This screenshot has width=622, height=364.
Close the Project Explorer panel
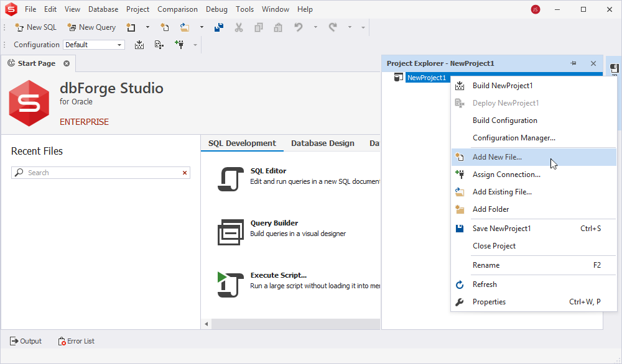[x=593, y=63]
